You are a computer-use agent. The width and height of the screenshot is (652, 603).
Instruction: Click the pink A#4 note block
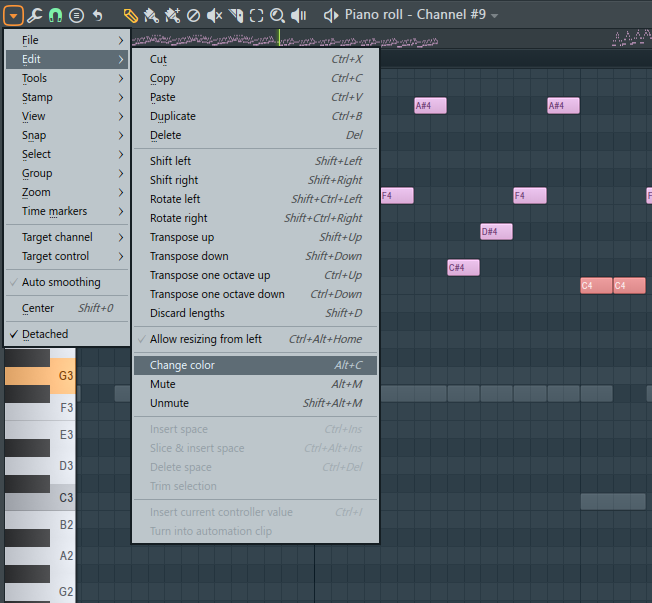(430, 106)
